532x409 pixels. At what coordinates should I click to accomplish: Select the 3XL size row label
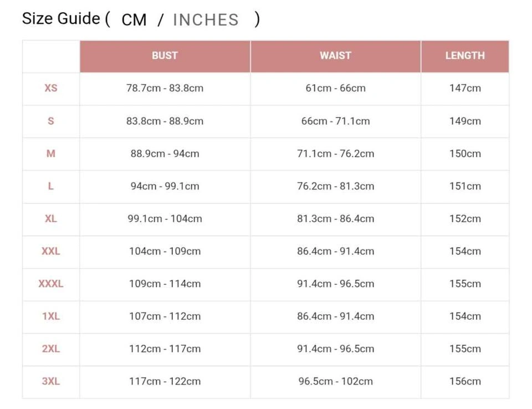click(51, 381)
